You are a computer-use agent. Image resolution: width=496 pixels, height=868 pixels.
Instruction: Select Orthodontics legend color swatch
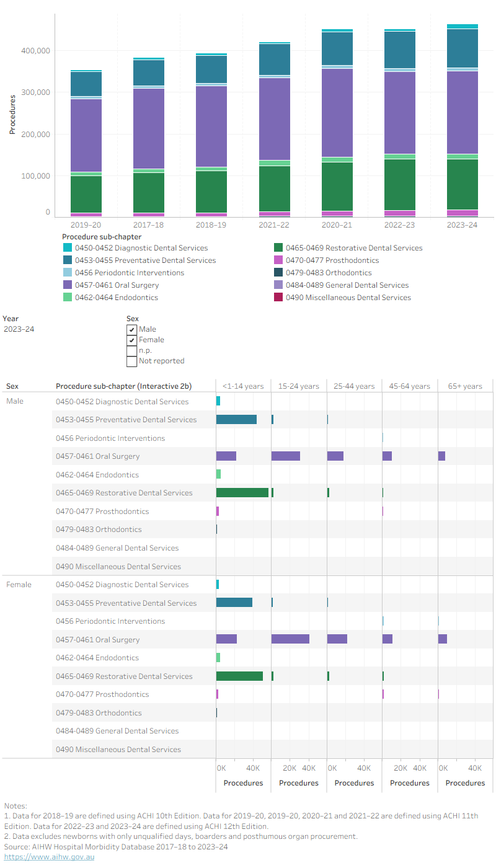278,273
